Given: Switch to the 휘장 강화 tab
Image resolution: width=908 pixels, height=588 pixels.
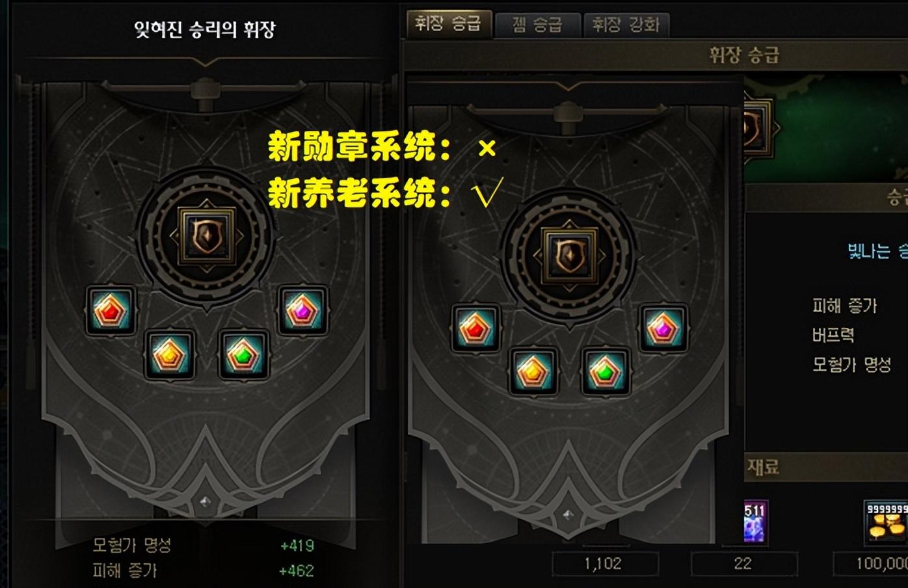Looking at the screenshot, I should (x=625, y=25).
